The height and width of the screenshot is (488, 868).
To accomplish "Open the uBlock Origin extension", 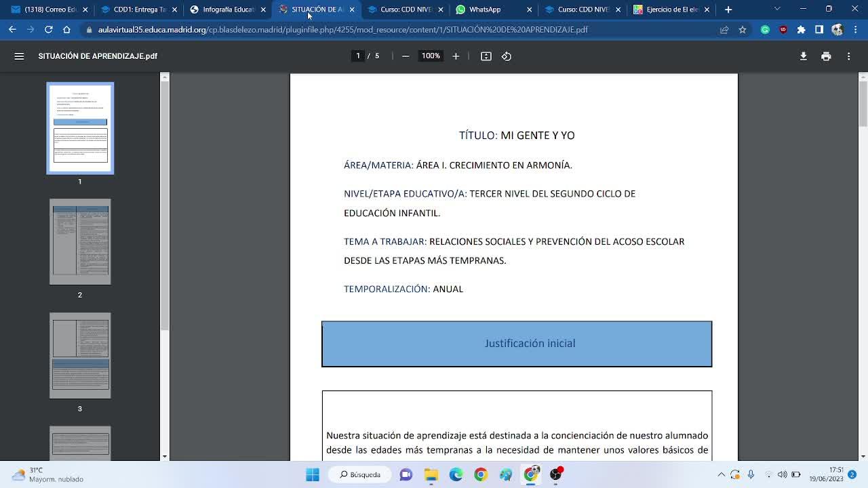I will click(783, 30).
